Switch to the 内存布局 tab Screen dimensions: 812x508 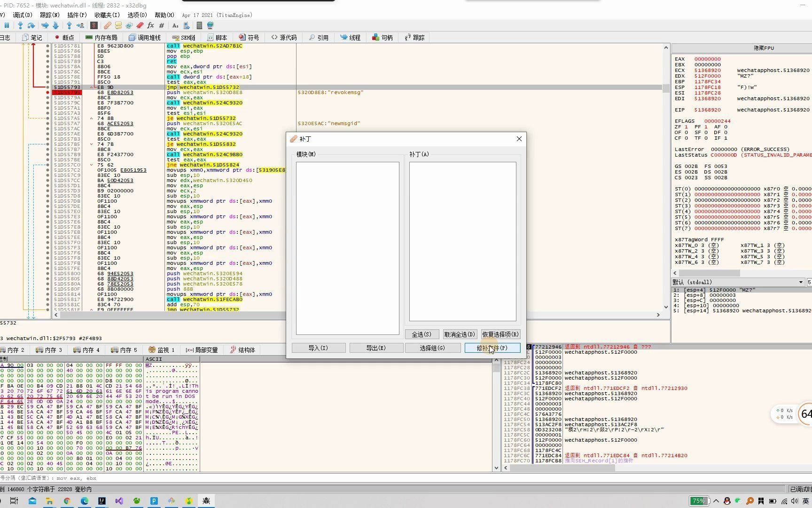click(x=101, y=38)
